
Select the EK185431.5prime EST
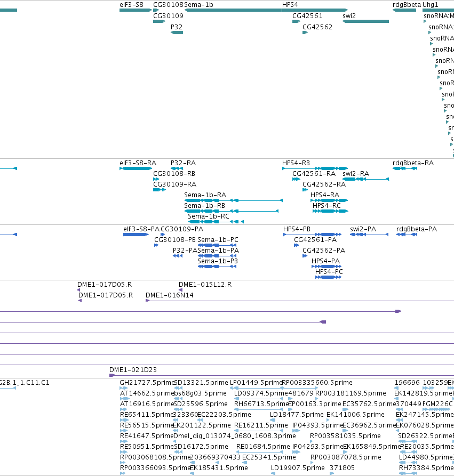tap(192, 473)
